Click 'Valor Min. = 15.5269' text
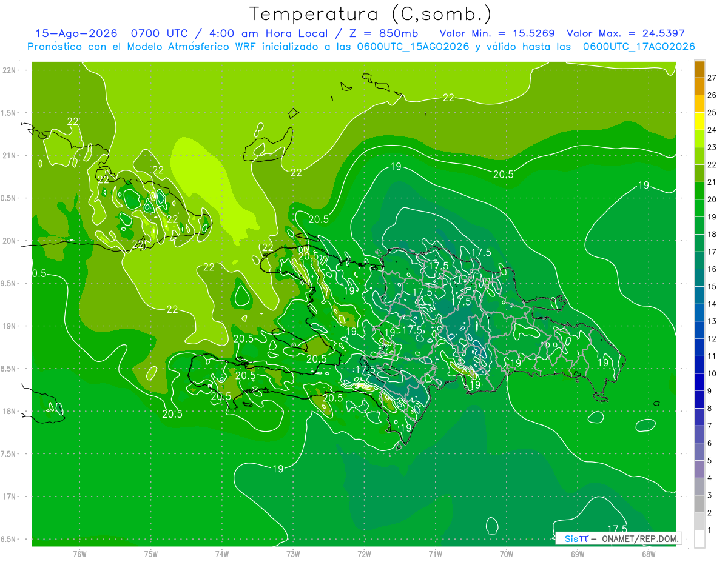 coord(497,33)
